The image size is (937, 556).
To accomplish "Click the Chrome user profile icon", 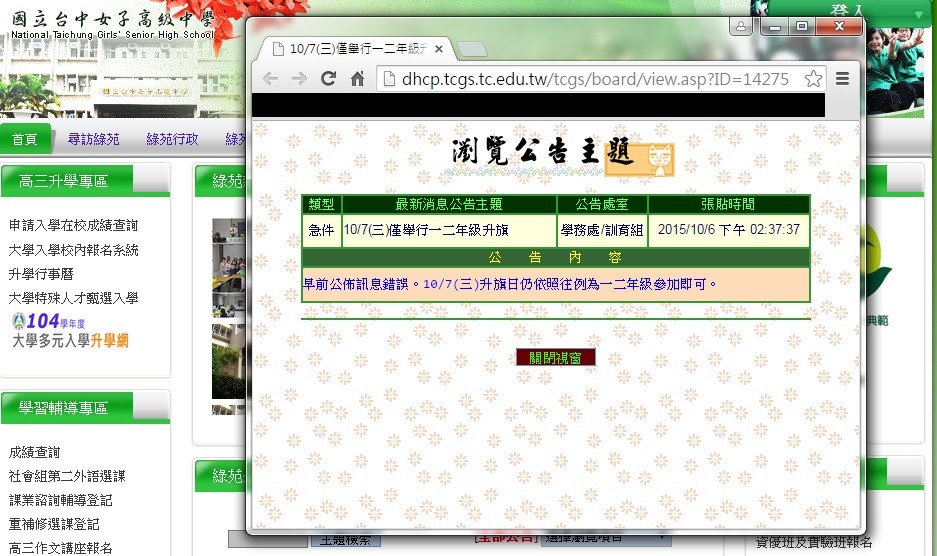I will pos(741,28).
